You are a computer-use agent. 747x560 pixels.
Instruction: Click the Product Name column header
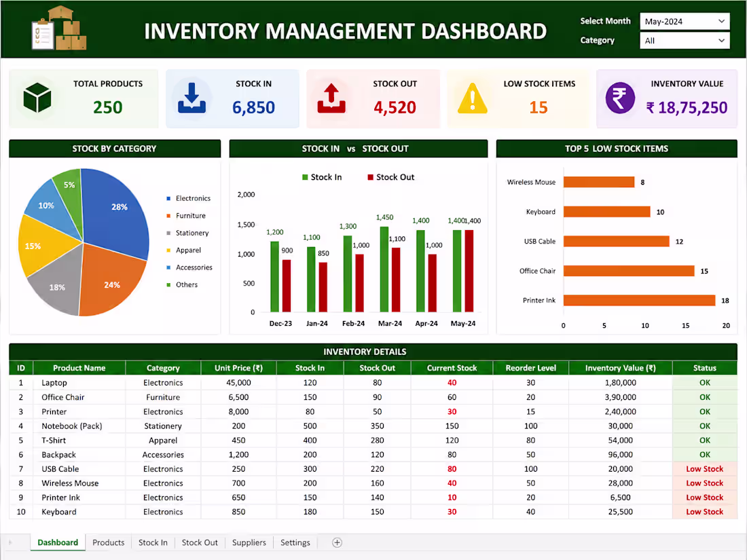[x=79, y=368]
